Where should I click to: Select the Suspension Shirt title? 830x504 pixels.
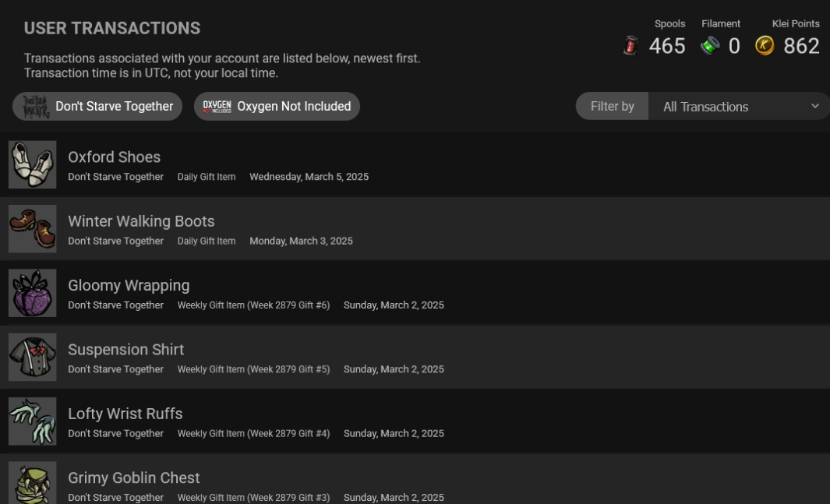click(126, 350)
